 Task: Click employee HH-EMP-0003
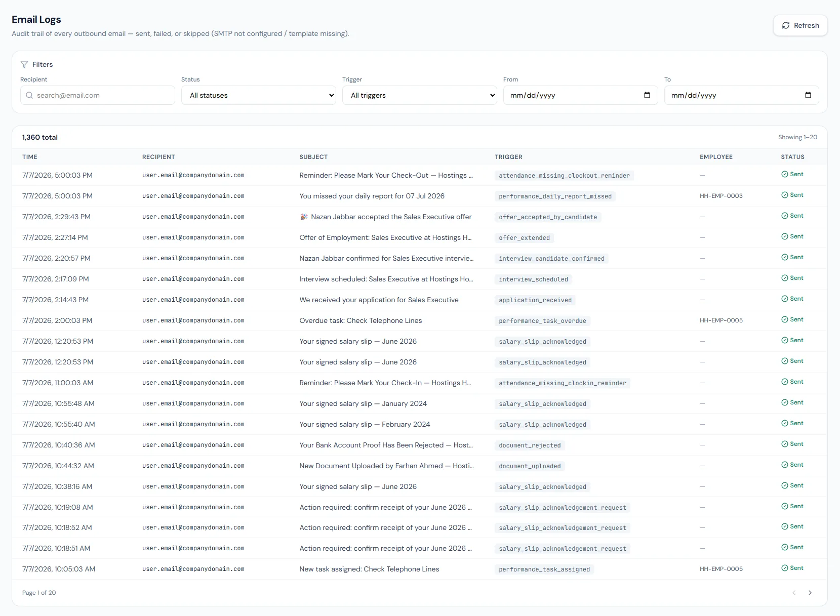coord(721,196)
